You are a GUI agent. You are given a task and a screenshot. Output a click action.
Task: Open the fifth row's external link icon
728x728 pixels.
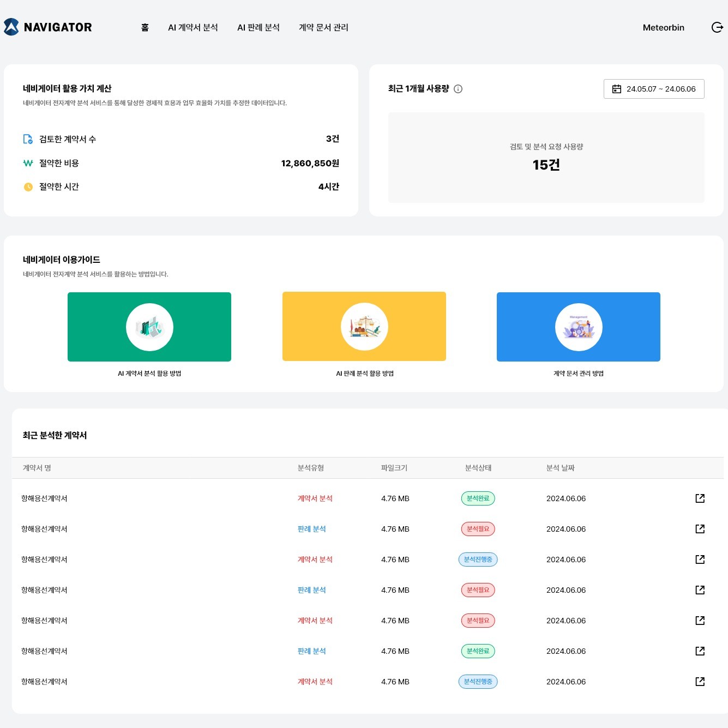pos(700,621)
